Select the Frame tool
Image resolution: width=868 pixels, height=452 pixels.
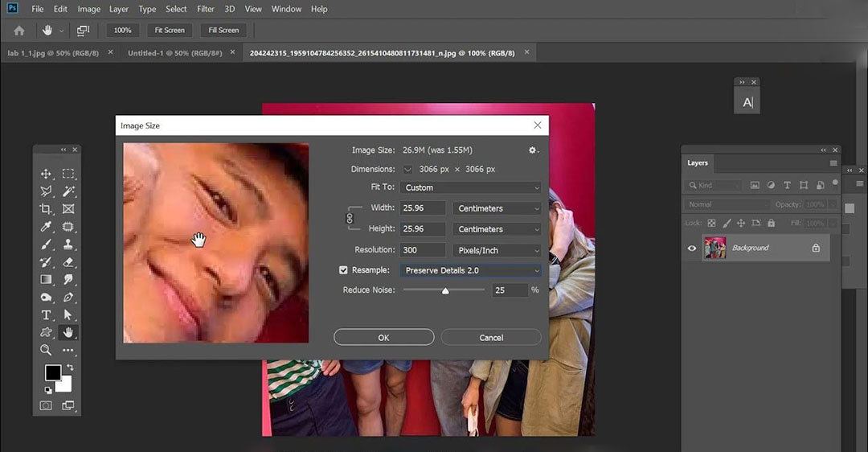[68, 209]
